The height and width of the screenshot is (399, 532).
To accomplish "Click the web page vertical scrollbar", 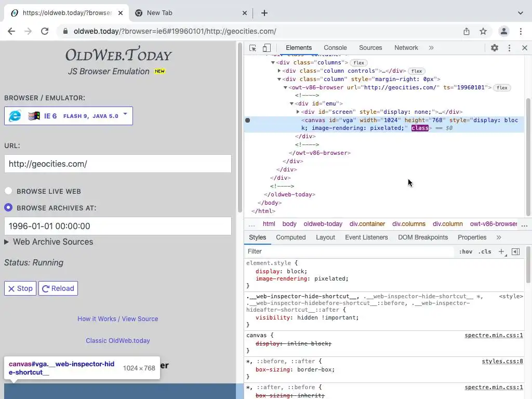I will 240,127.
